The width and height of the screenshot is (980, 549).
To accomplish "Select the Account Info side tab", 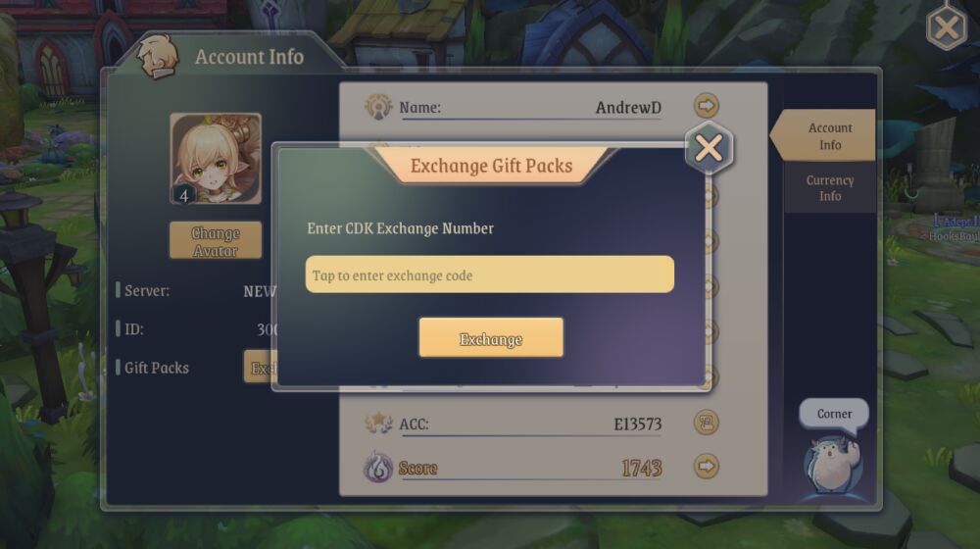I will [823, 135].
